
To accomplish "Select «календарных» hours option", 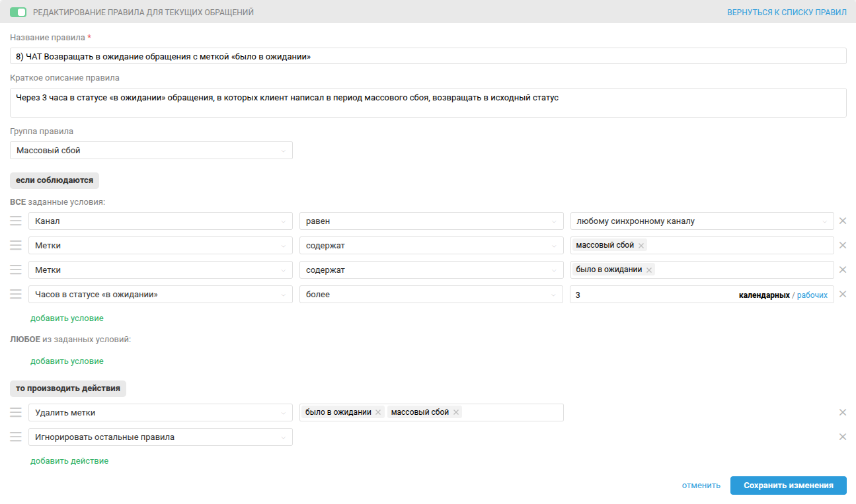I will 763,295.
